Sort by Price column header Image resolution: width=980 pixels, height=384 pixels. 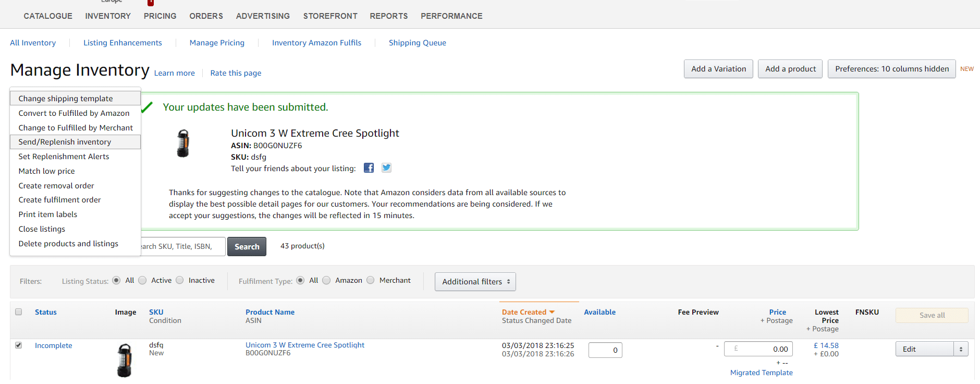tap(777, 312)
